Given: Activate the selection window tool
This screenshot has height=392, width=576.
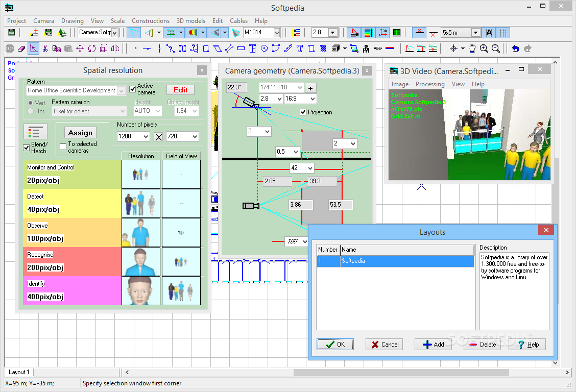Looking at the screenshot, I should 33,48.
